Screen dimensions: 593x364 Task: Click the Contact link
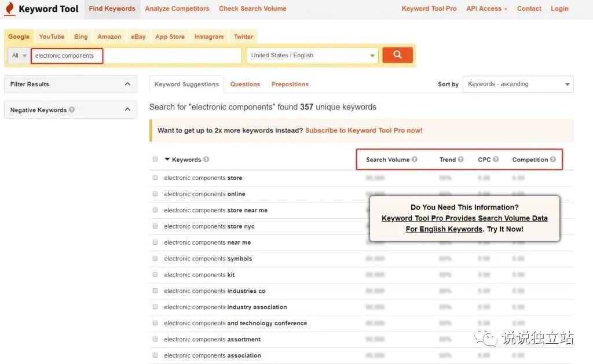(x=529, y=9)
